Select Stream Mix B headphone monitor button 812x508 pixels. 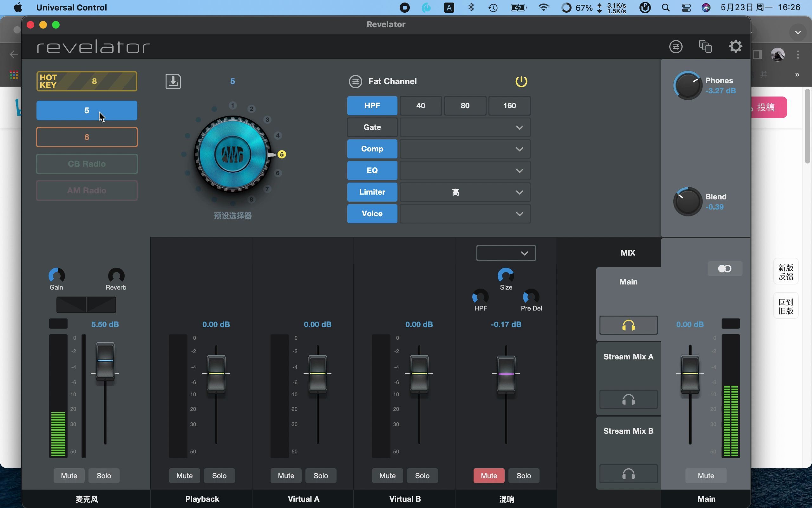pos(628,474)
